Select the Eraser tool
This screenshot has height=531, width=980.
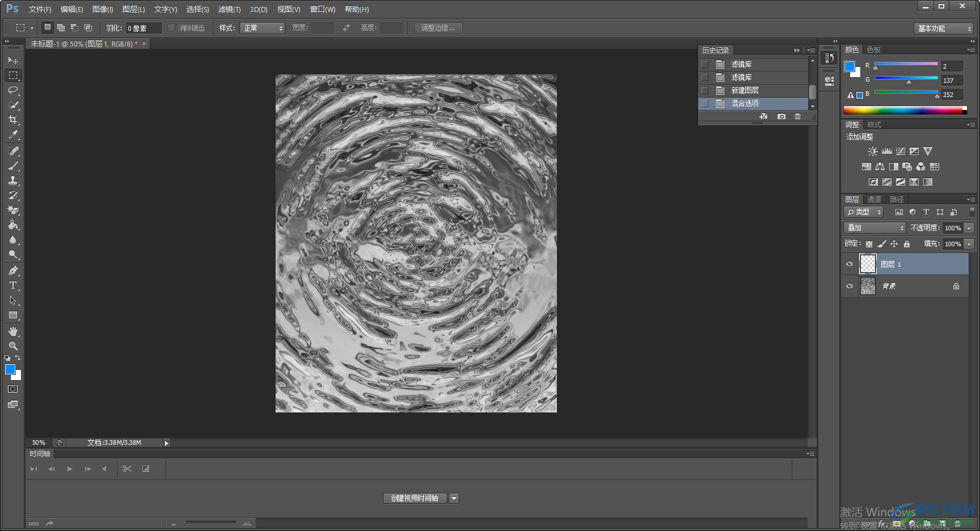(x=13, y=210)
